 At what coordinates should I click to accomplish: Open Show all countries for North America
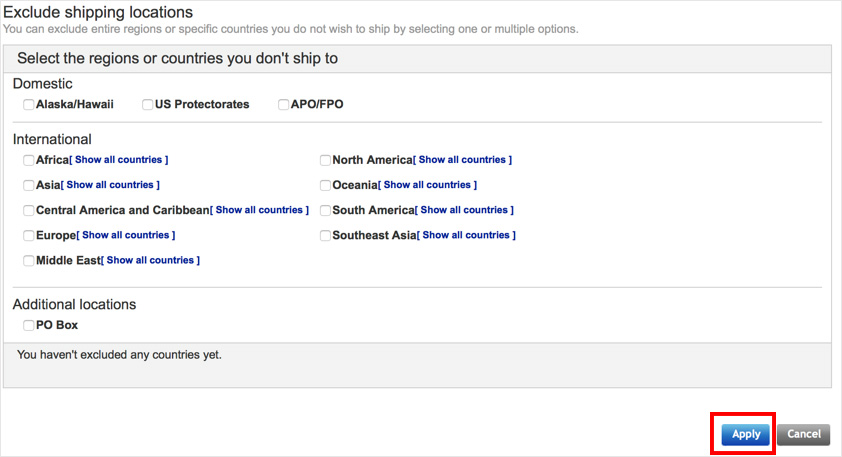coord(462,159)
